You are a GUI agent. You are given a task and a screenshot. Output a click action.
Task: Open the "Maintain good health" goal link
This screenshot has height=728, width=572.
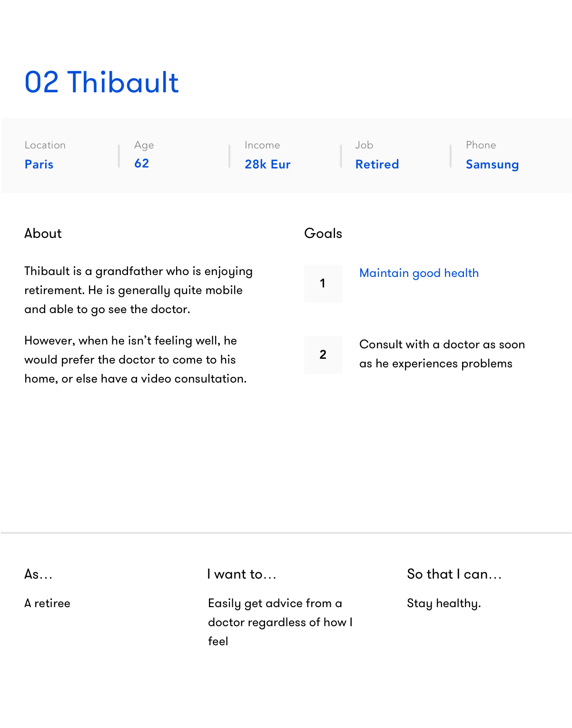click(419, 273)
